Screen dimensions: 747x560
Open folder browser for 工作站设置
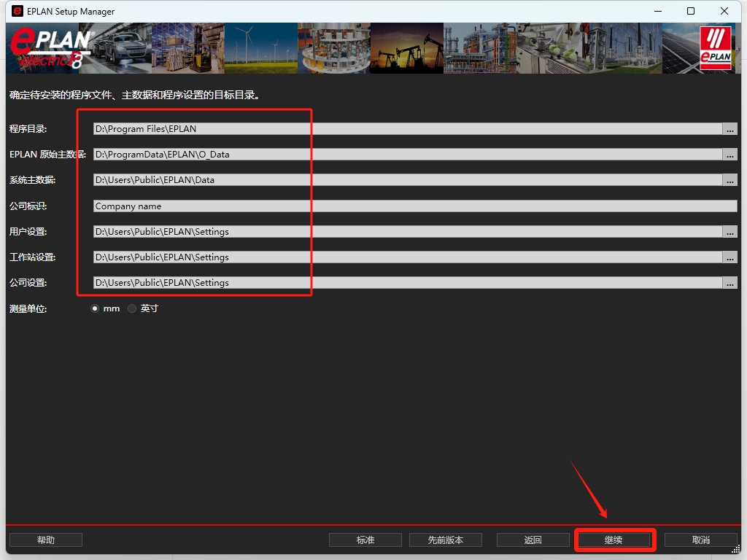[729, 257]
